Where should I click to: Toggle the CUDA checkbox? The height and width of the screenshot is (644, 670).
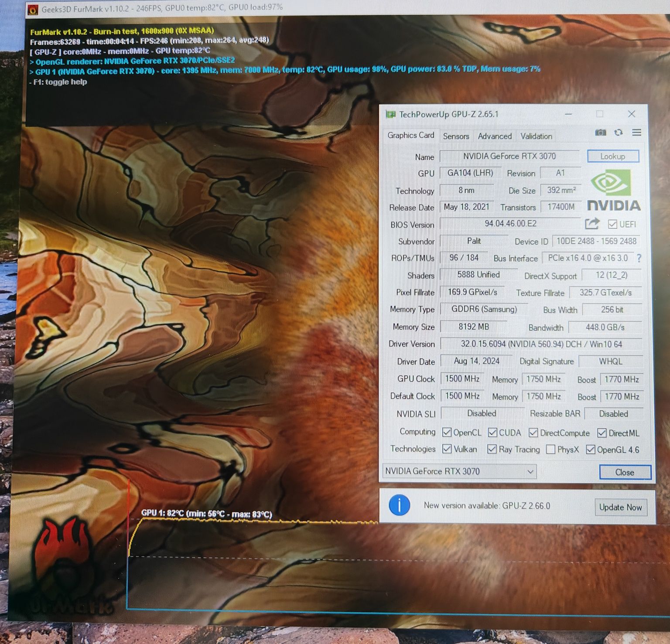coord(492,432)
